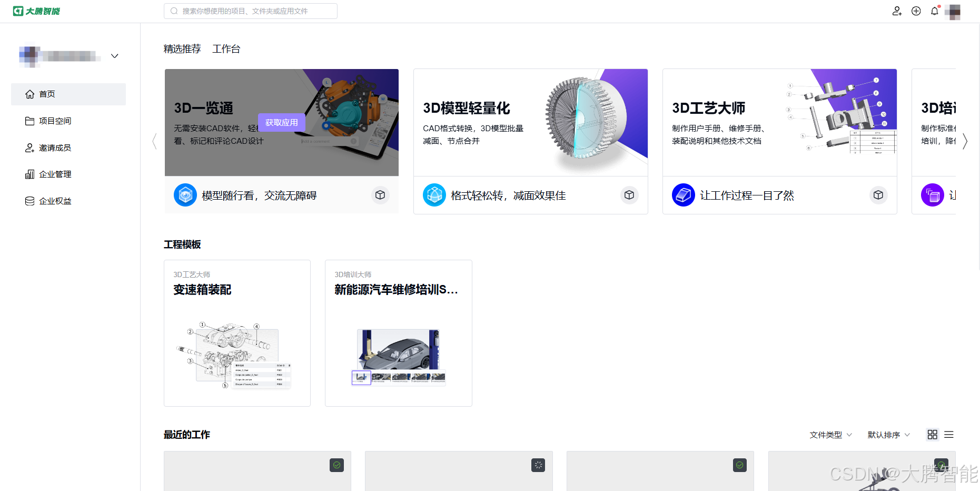Go to 首页 in sidebar
The height and width of the screenshot is (491, 980).
point(68,94)
